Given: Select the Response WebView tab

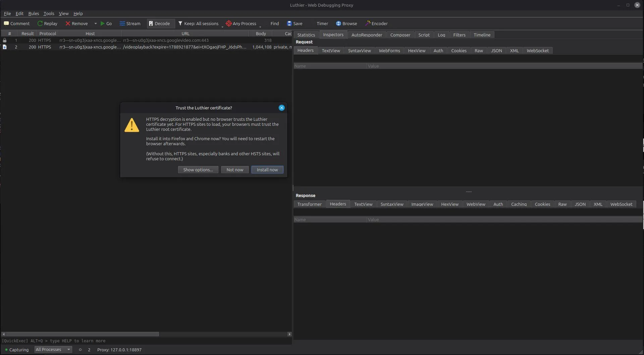Looking at the screenshot, I should [476, 204].
